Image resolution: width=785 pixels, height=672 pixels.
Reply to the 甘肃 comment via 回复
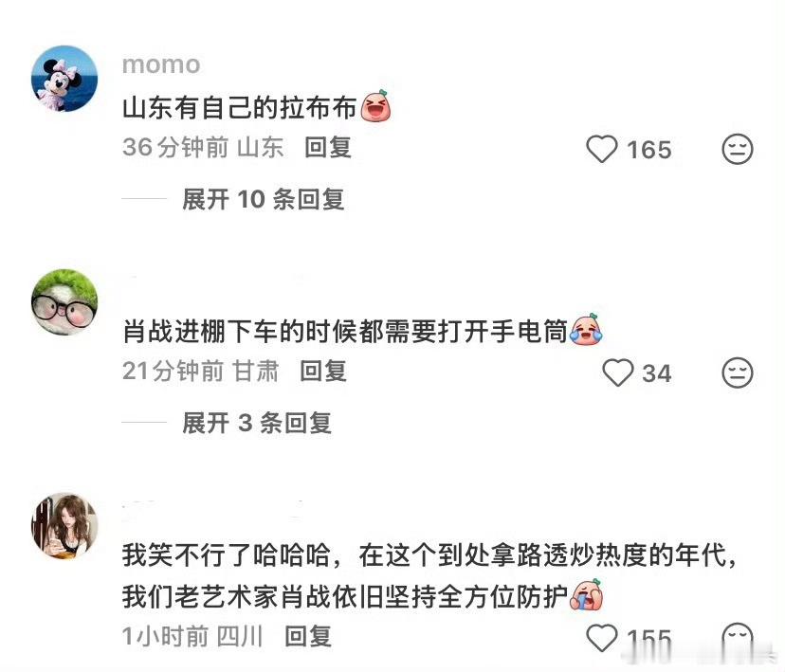(323, 372)
